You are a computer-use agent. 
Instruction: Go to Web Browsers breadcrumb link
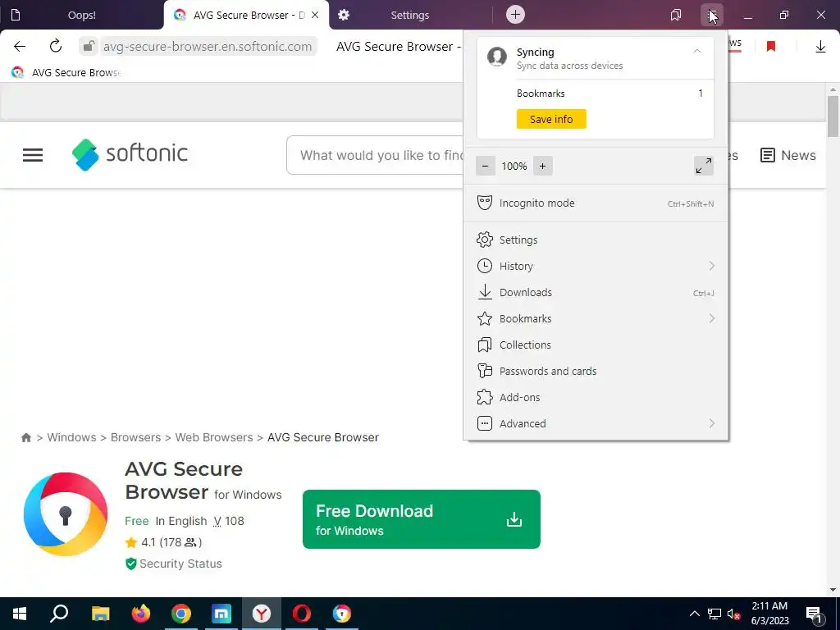click(214, 438)
